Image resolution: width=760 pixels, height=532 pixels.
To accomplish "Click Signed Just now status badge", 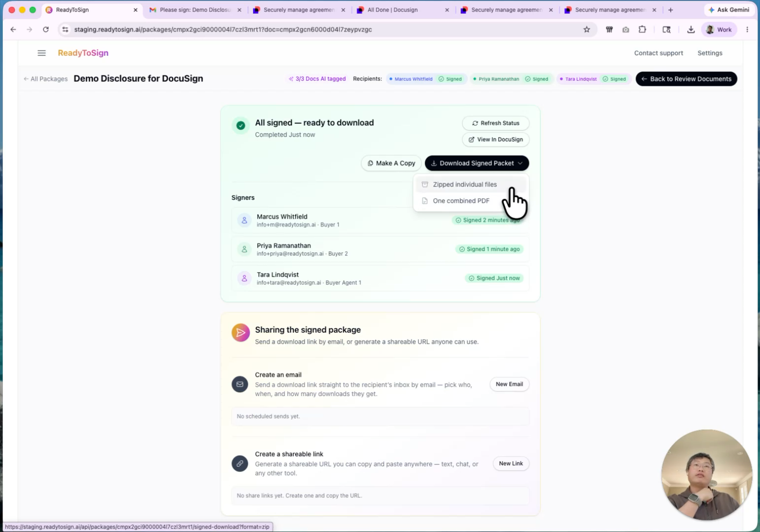I will pos(494,278).
